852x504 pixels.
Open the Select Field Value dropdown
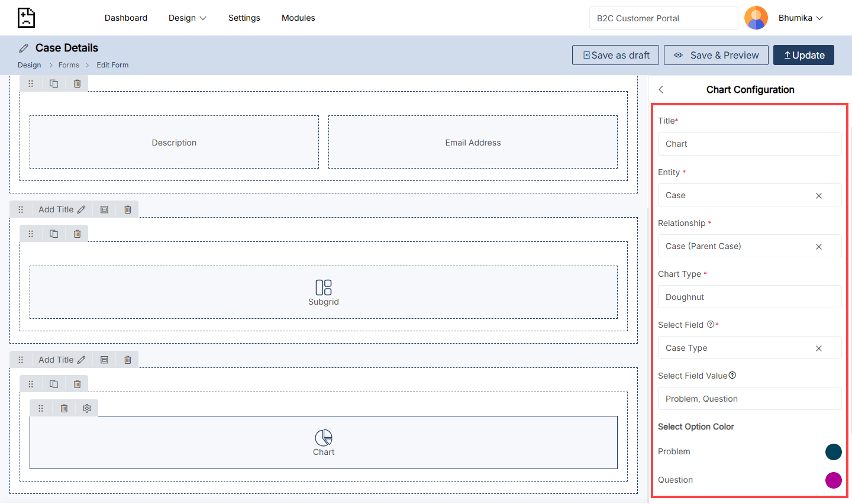coord(749,399)
